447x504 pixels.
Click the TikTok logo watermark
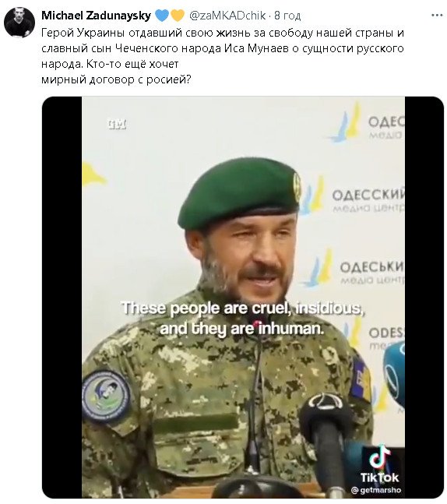click(x=379, y=464)
